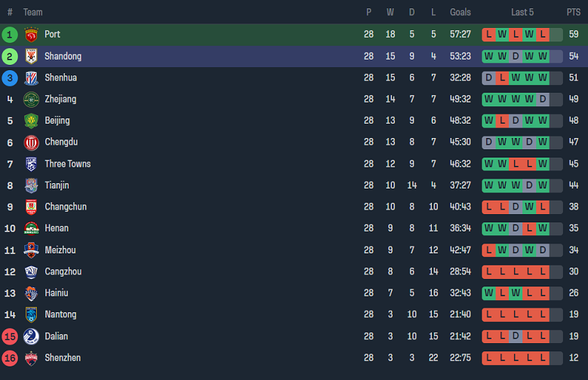
Task: Select the Dalian club badge
Action: 31,336
